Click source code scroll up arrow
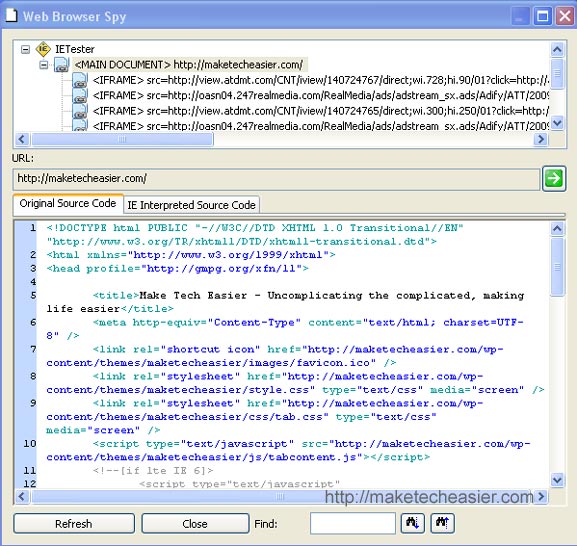The image size is (577, 546). point(557,229)
